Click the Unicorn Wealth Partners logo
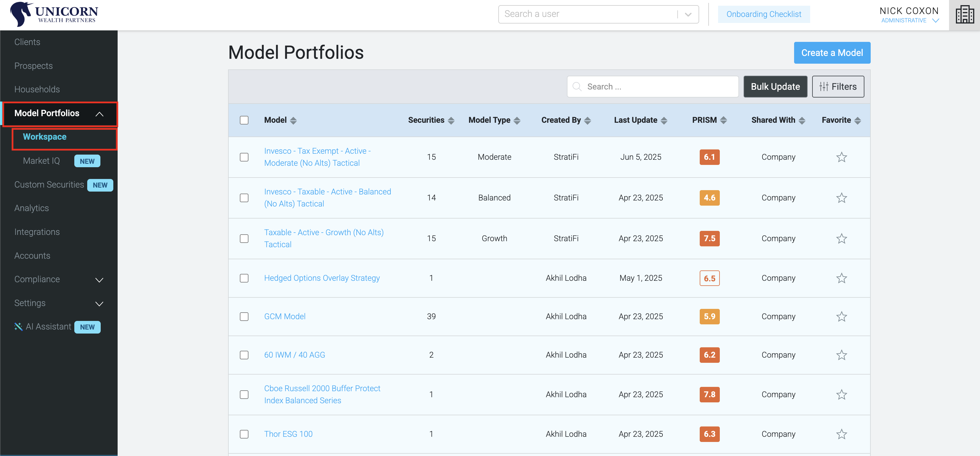 (x=54, y=14)
